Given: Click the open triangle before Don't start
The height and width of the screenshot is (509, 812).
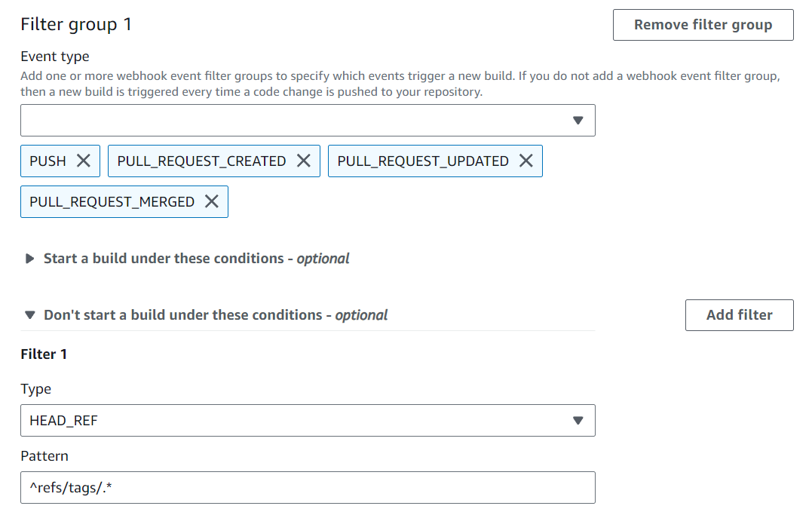Looking at the screenshot, I should click(28, 315).
